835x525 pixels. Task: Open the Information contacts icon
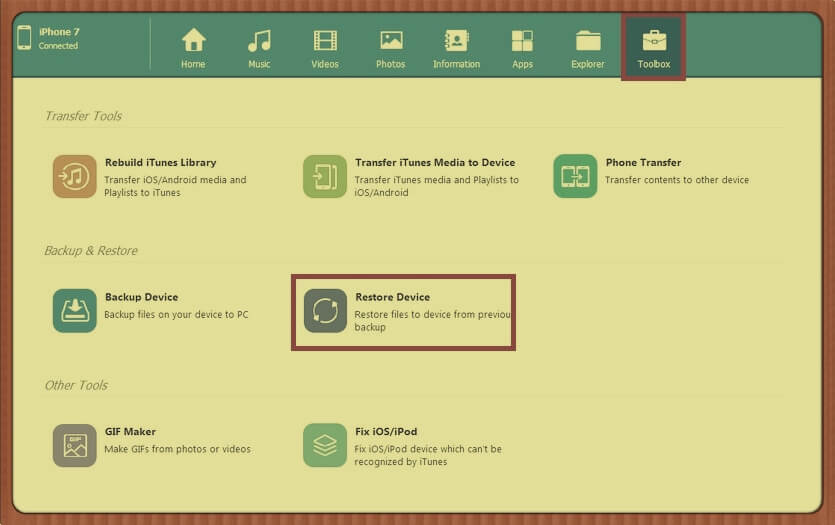click(x=456, y=40)
